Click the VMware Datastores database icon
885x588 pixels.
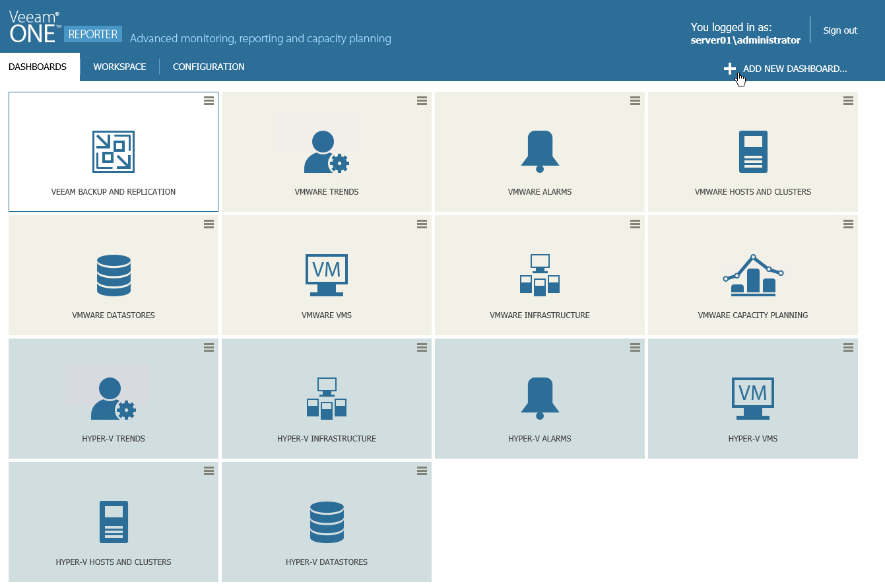pos(114,275)
